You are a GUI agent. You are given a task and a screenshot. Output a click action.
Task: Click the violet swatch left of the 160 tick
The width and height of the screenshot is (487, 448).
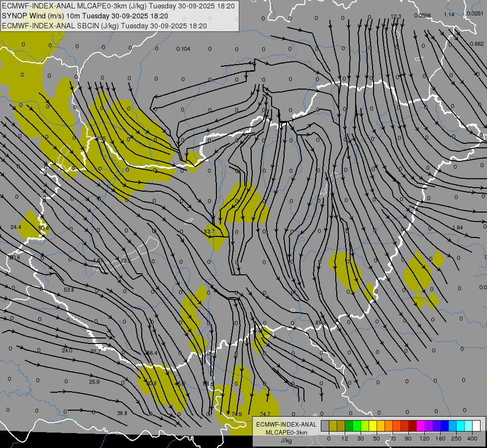pyautogui.click(x=437, y=426)
